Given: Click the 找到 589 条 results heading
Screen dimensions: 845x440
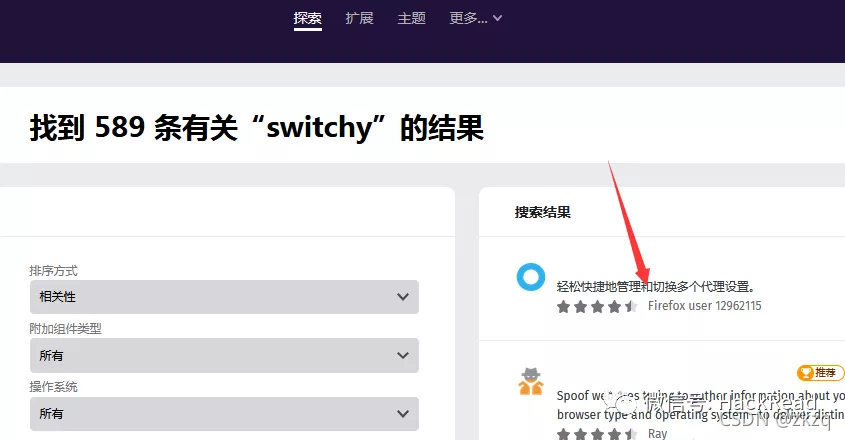Looking at the screenshot, I should 257,128.
